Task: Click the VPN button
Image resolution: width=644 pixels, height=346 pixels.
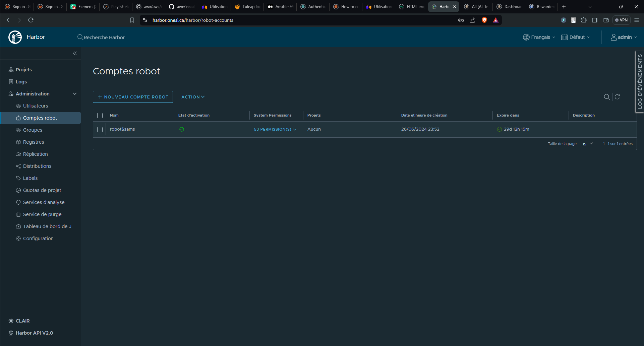Action: click(x=622, y=20)
